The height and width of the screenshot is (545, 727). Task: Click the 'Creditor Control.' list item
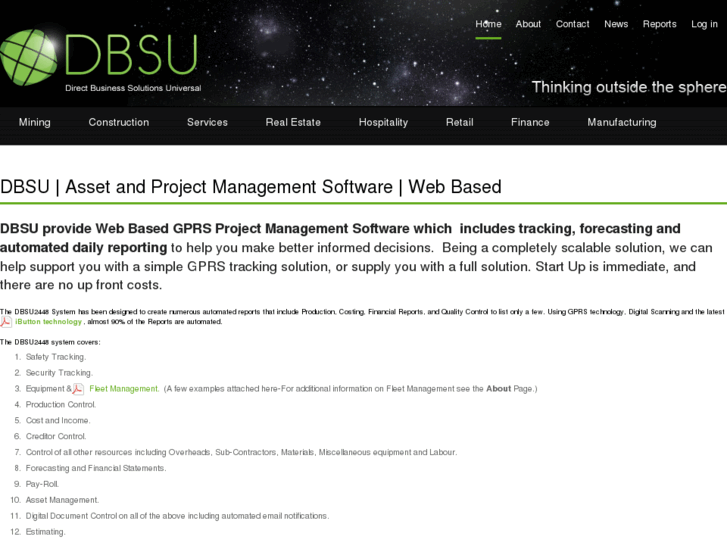(56, 436)
